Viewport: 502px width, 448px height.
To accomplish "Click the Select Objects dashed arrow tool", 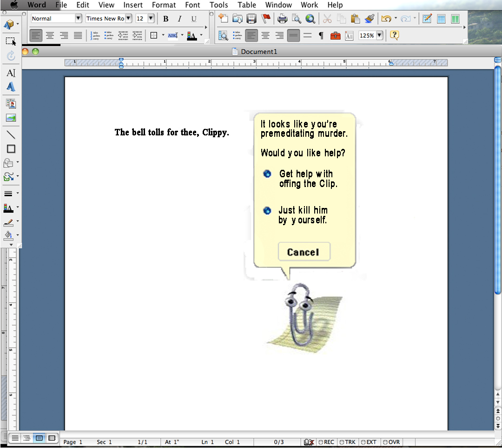I will pyautogui.click(x=11, y=41).
